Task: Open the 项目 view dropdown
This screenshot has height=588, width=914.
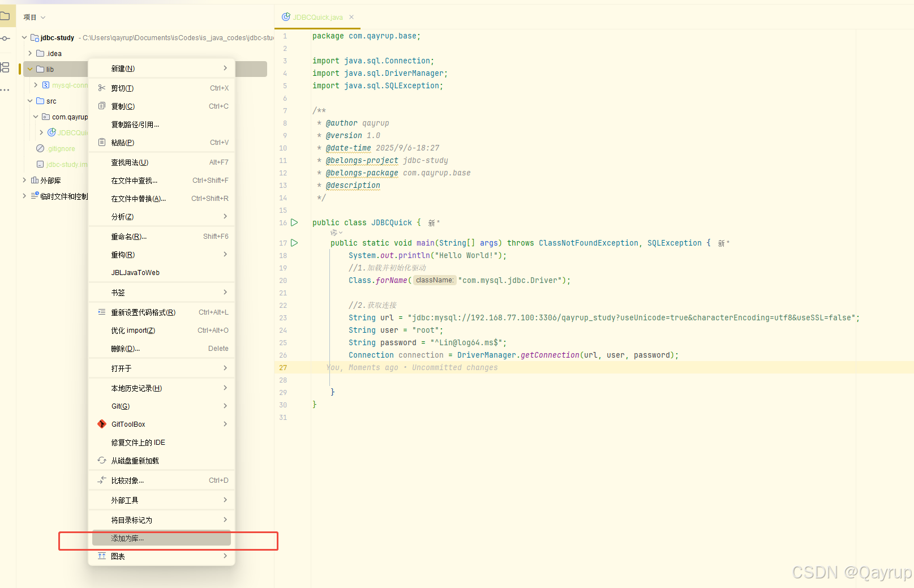Action: [34, 17]
